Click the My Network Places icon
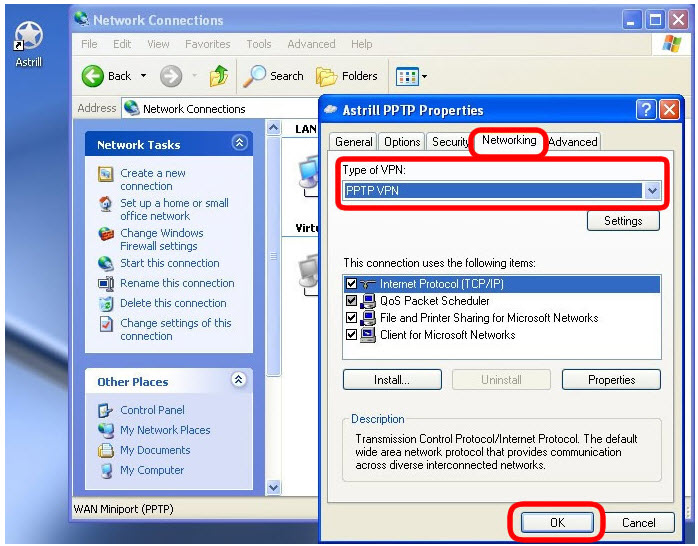 (x=106, y=430)
